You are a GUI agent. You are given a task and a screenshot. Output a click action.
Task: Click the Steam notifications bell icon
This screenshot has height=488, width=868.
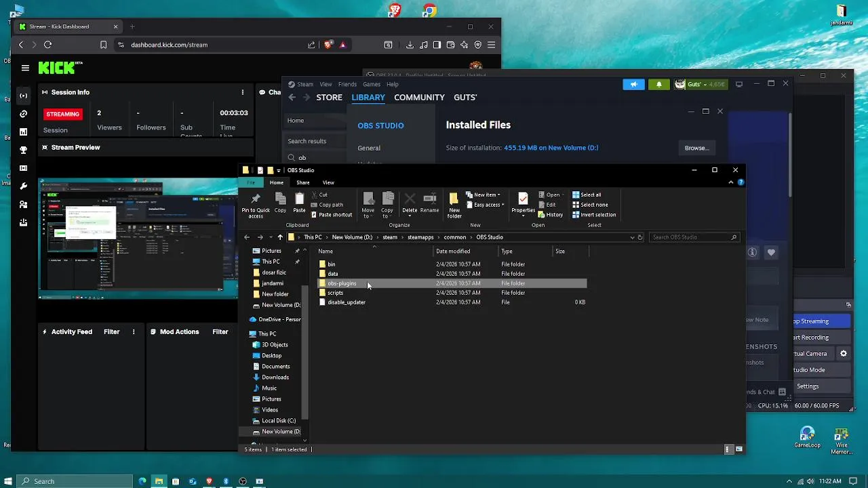659,85
